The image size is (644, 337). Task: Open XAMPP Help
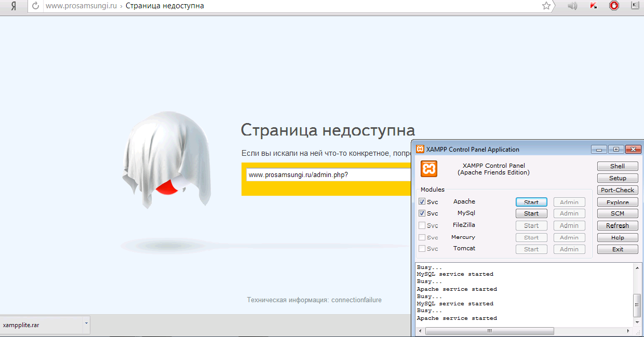click(618, 237)
